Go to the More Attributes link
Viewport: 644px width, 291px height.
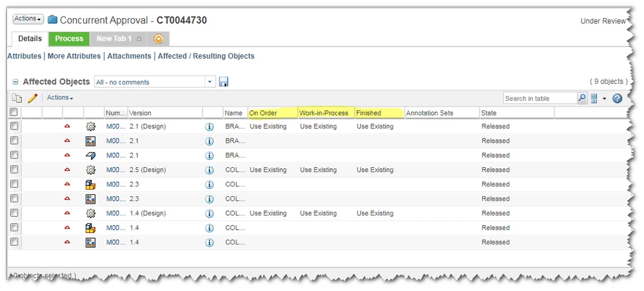click(74, 56)
